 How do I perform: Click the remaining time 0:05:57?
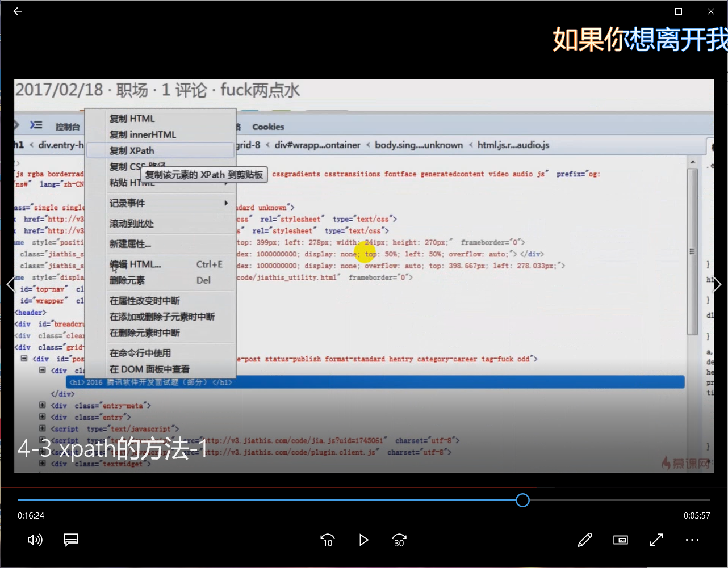(697, 516)
